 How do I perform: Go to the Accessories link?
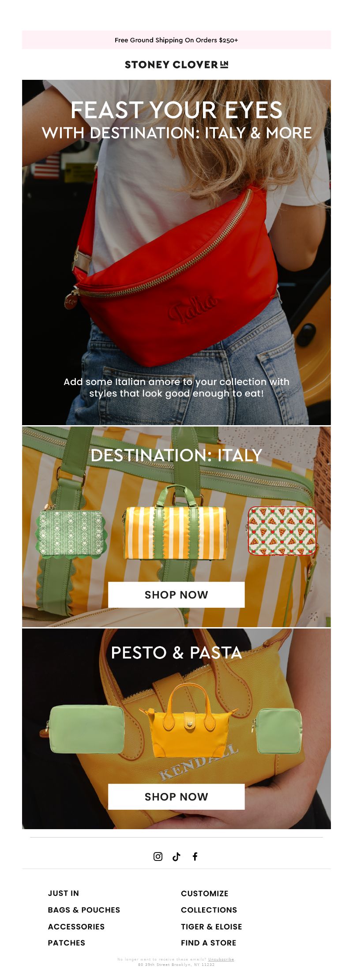pyautogui.click(x=76, y=926)
